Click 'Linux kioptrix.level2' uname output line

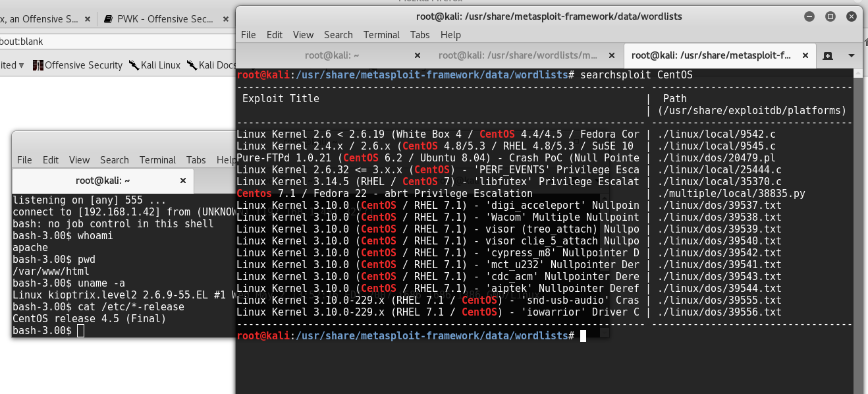pyautogui.click(x=123, y=295)
